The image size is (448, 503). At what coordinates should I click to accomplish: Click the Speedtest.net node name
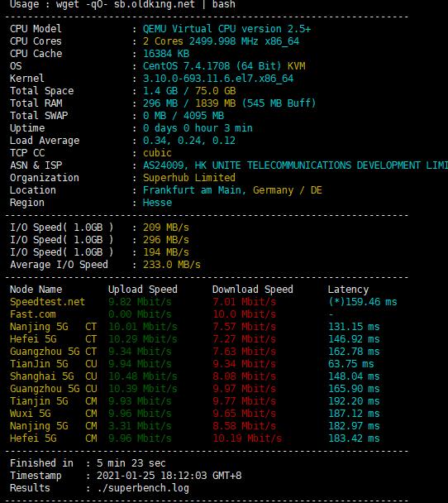coord(47,302)
